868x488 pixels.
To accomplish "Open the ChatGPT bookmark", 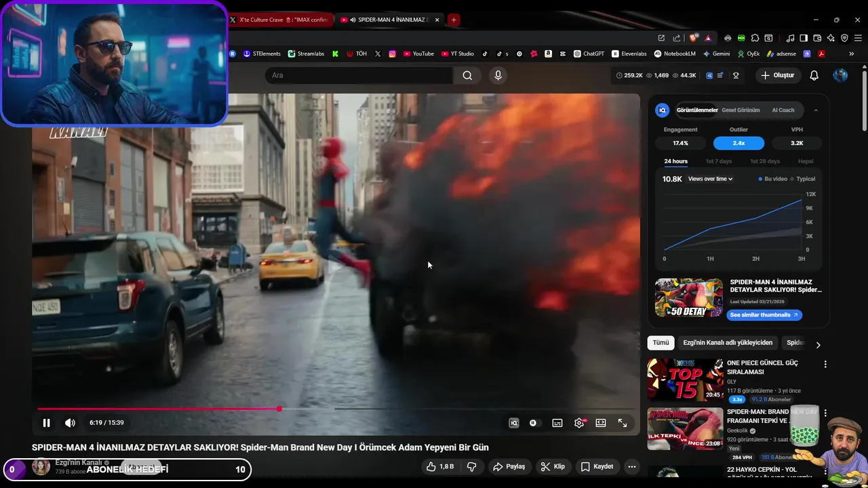I will pyautogui.click(x=589, y=54).
